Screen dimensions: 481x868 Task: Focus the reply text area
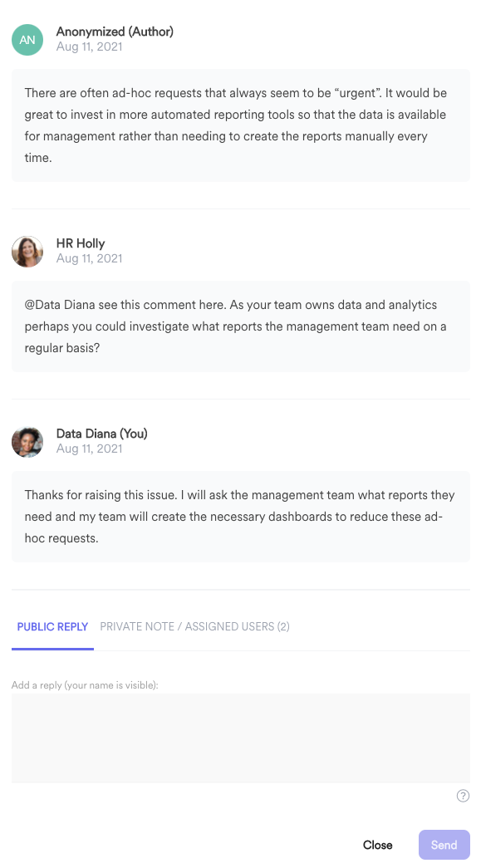[241, 738]
